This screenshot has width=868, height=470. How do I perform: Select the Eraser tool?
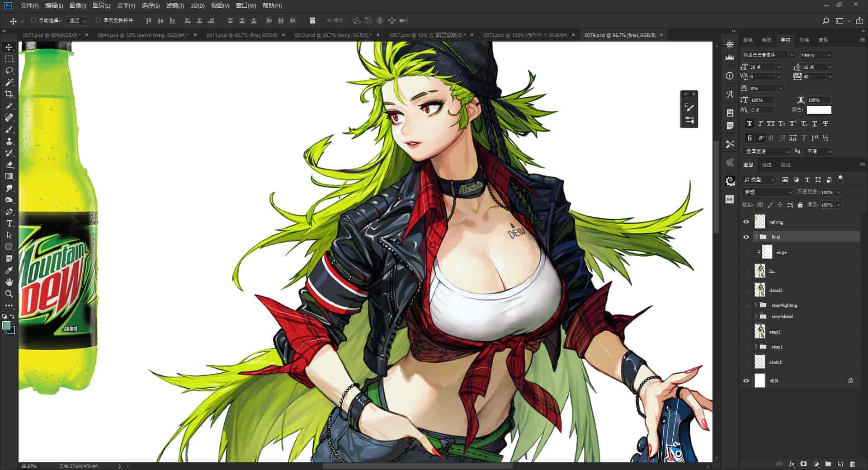pos(9,164)
